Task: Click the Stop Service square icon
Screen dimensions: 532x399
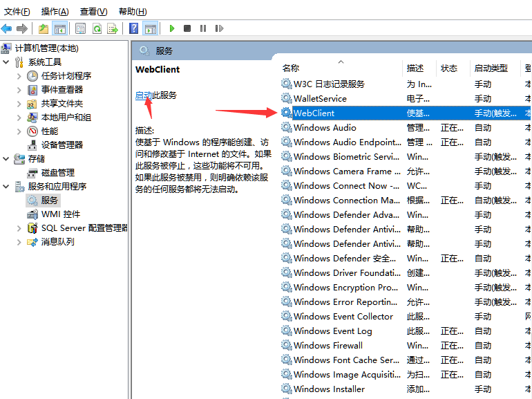Action: 187,28
